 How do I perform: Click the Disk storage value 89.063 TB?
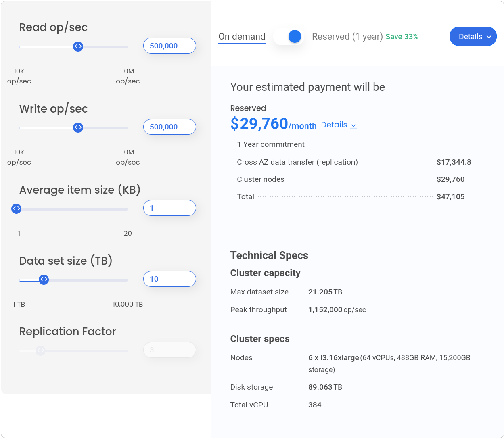coord(325,387)
